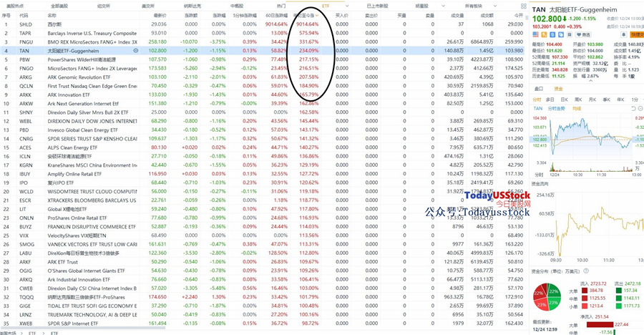
Task: Select the 纽交所 tab
Action: (x=104, y=6)
